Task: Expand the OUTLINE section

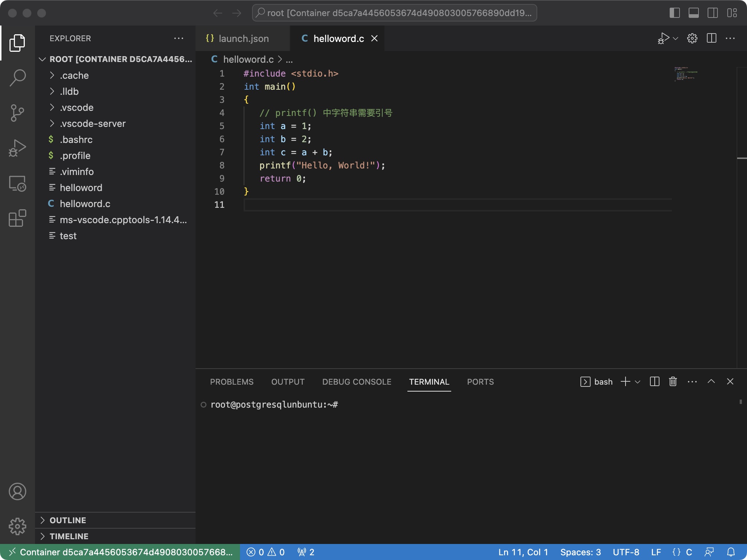Action: pos(68,520)
